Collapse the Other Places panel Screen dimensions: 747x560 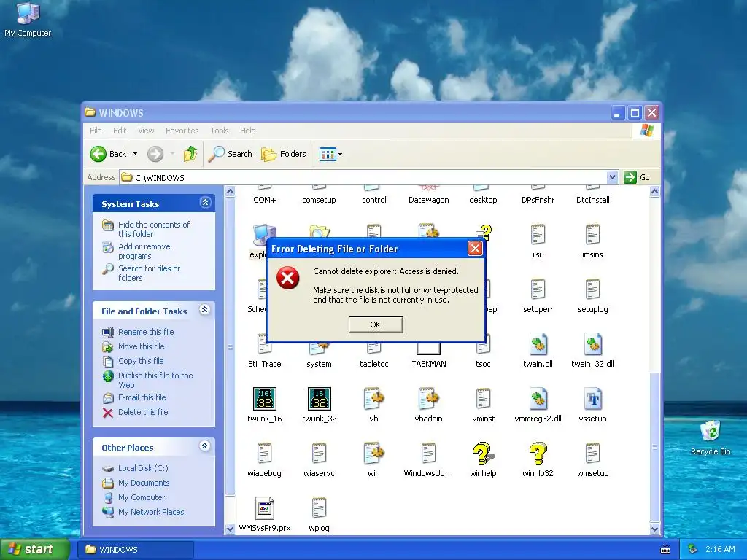pos(205,446)
